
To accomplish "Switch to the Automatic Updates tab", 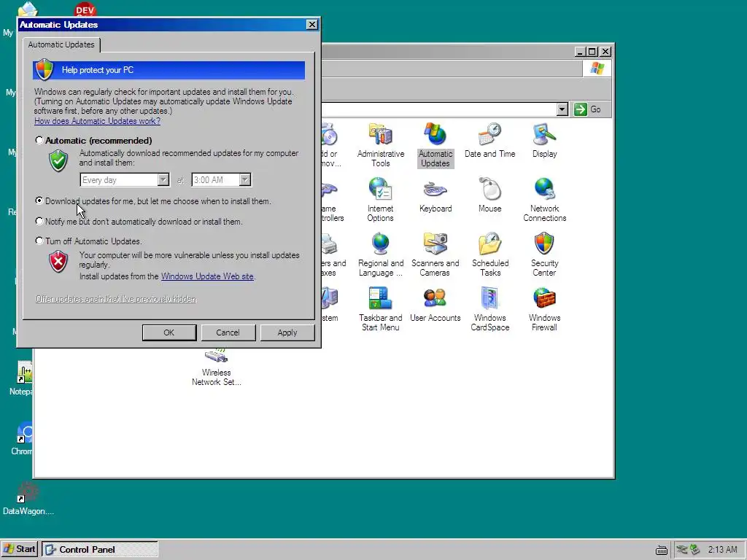I will [x=61, y=44].
